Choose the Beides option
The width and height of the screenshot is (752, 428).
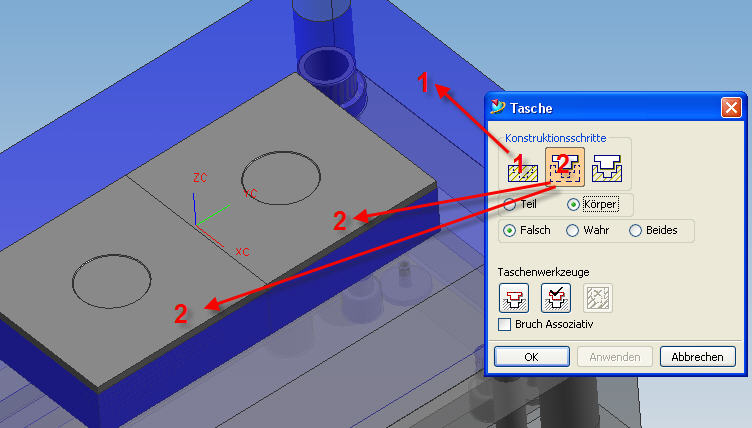(x=635, y=230)
